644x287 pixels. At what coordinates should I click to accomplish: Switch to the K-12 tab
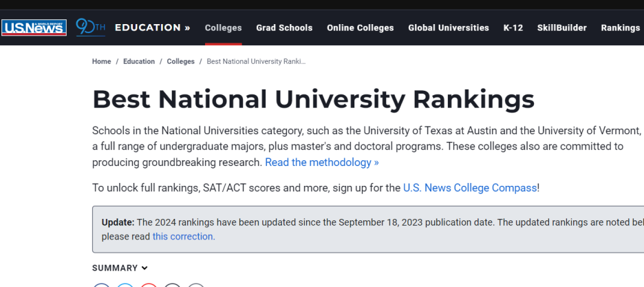pyautogui.click(x=513, y=28)
